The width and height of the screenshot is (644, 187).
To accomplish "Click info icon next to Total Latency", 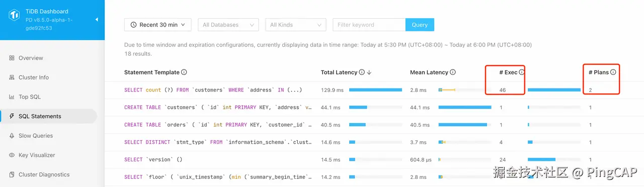I will tap(362, 72).
